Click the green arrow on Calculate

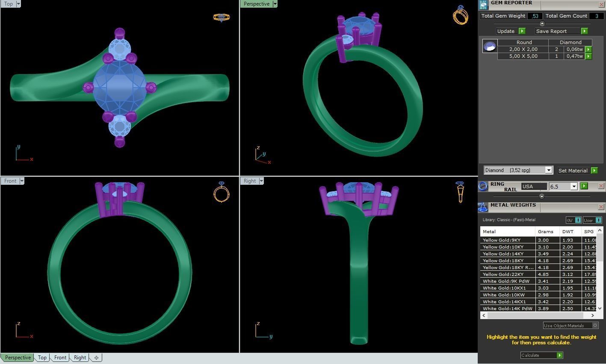[559, 355]
